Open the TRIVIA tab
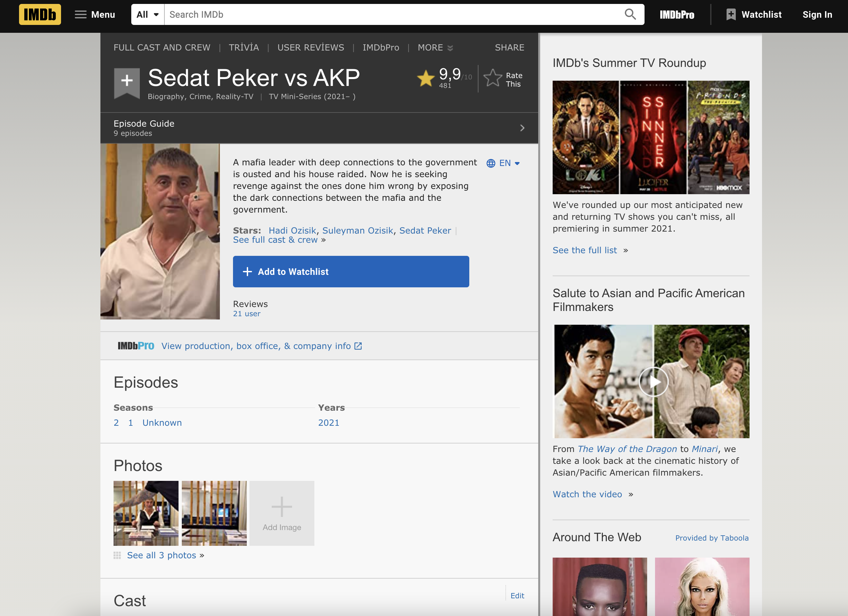The image size is (848, 616). click(x=244, y=48)
